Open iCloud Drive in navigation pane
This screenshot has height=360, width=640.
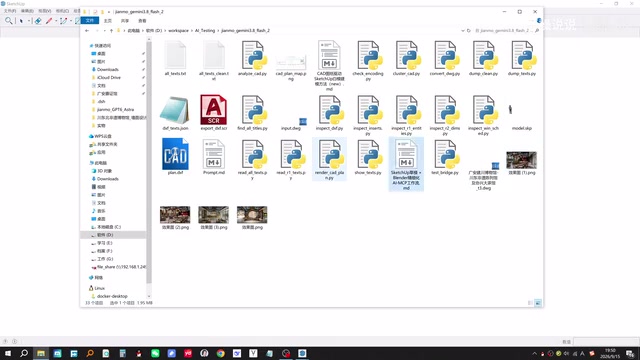click(x=109, y=78)
